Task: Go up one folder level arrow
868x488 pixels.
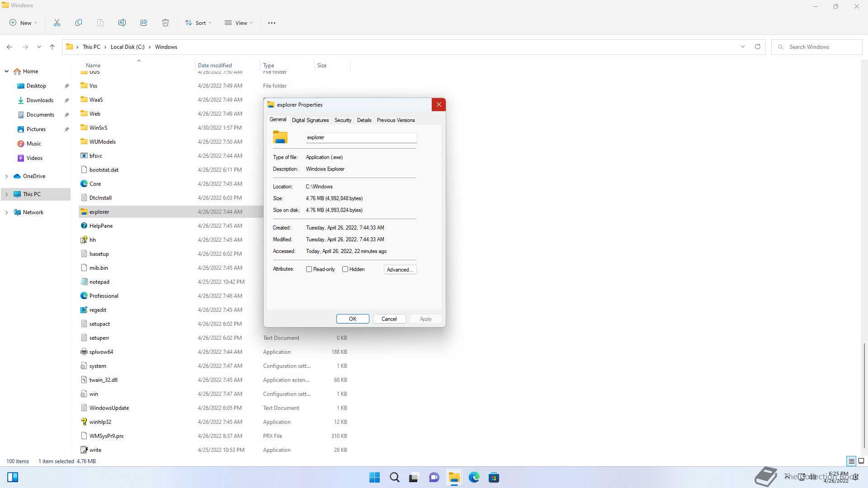Action: [52, 47]
